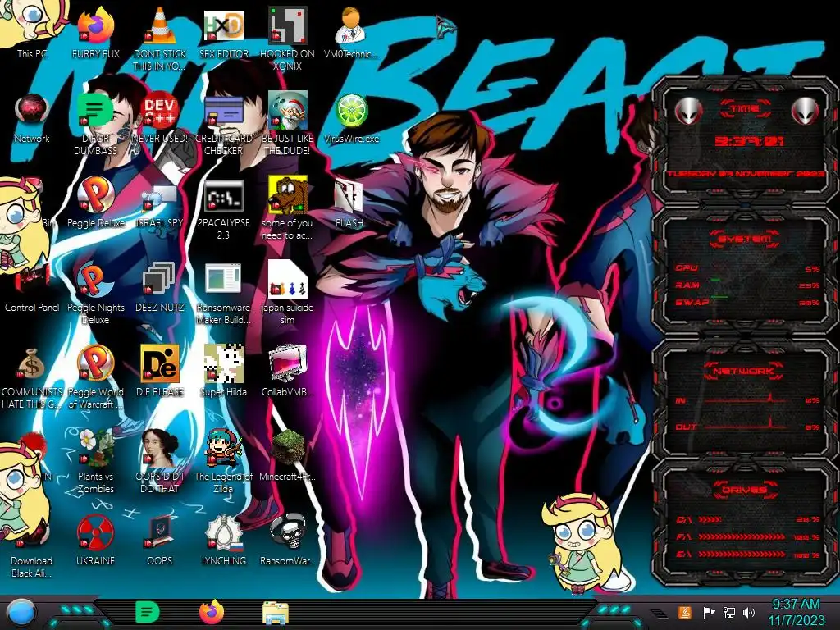This screenshot has height=630, width=840.
Task: Click the NETWORK widget header
Action: [x=744, y=370]
